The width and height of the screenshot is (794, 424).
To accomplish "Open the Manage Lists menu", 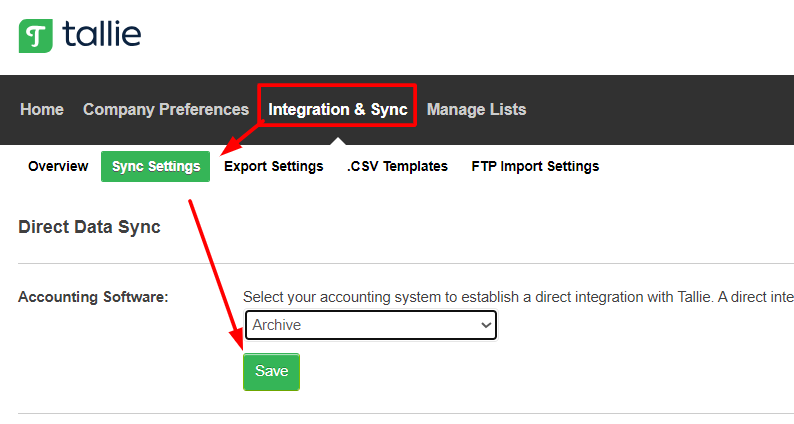I will tap(477, 109).
